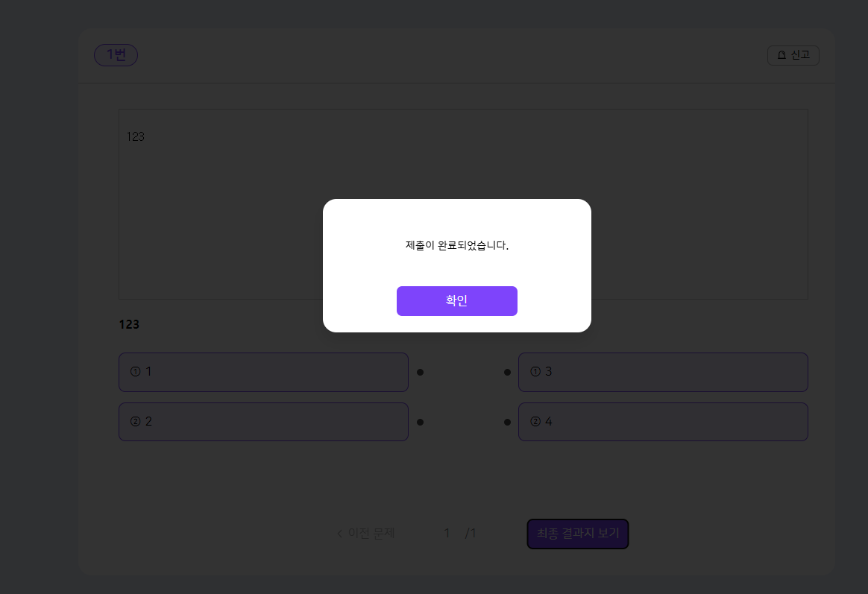868x594 pixels.
Task: Choose right option ① 3
Action: [x=663, y=372]
